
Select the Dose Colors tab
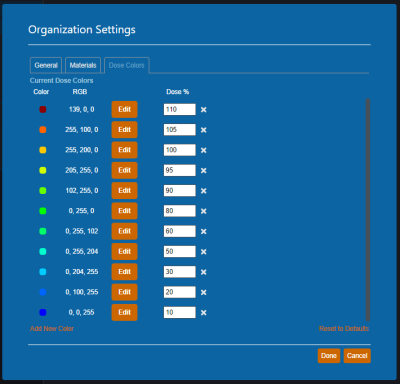pyautogui.click(x=127, y=65)
